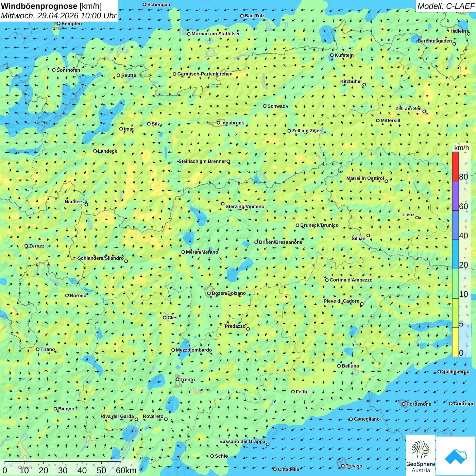Click the Innsbruck city marker

click(219, 123)
